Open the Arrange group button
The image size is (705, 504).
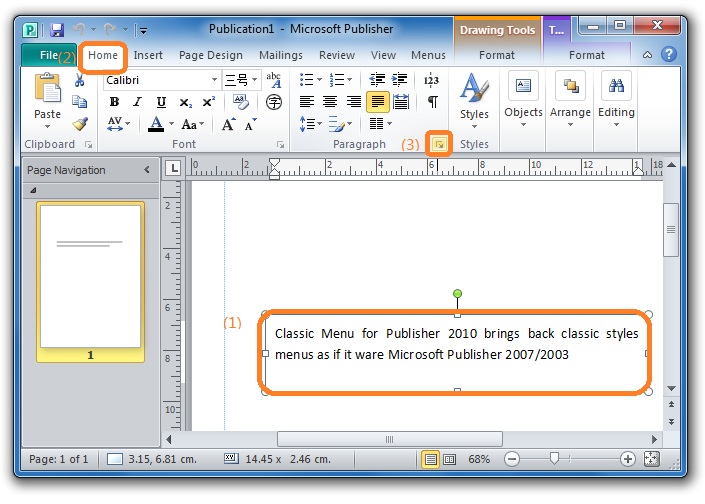click(570, 99)
